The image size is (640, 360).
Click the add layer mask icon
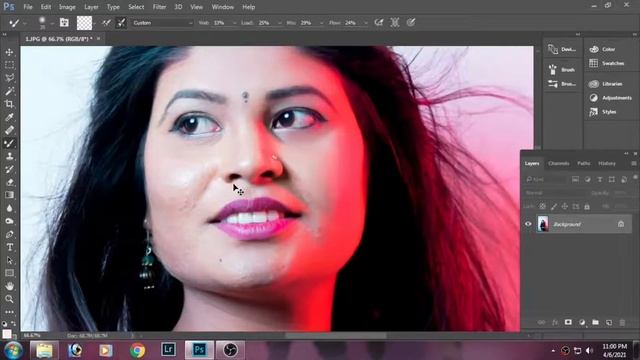point(568,322)
